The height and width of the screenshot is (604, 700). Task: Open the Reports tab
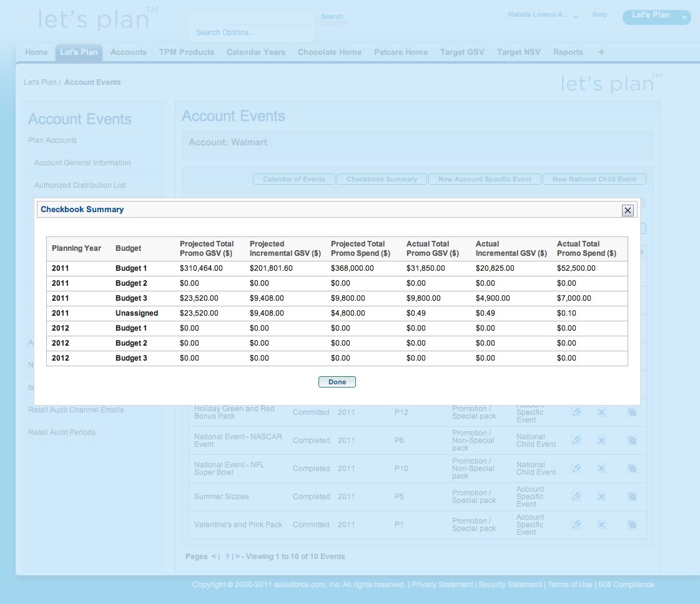pyautogui.click(x=568, y=52)
